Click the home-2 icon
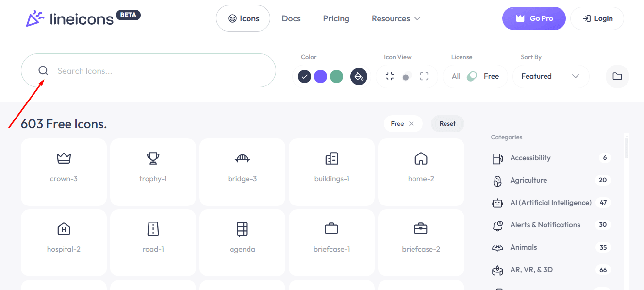The width and height of the screenshot is (644, 290). pyautogui.click(x=421, y=172)
